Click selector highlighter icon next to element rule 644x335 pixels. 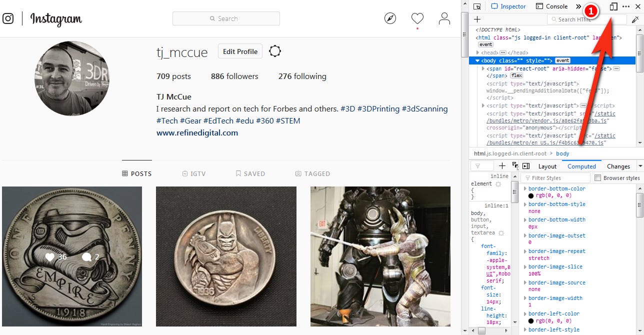tap(498, 184)
